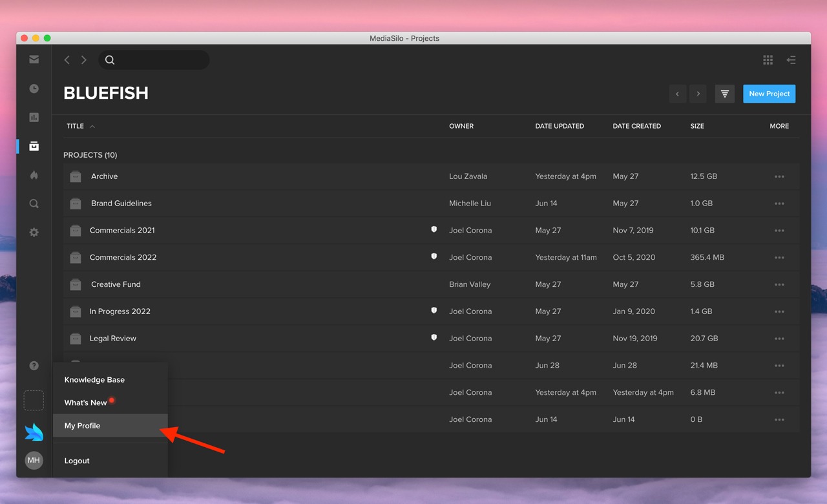The height and width of the screenshot is (504, 827).
Task: Open the Creative Fund project
Action: (x=116, y=285)
